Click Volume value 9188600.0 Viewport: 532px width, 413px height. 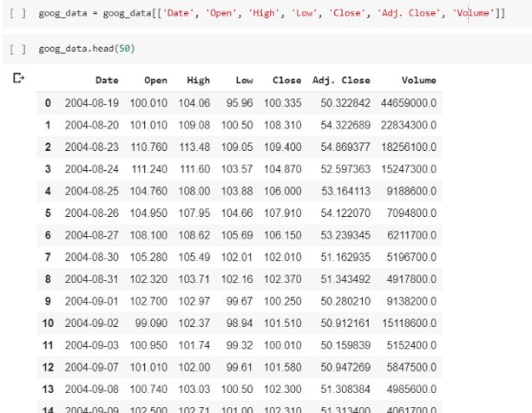411,191
